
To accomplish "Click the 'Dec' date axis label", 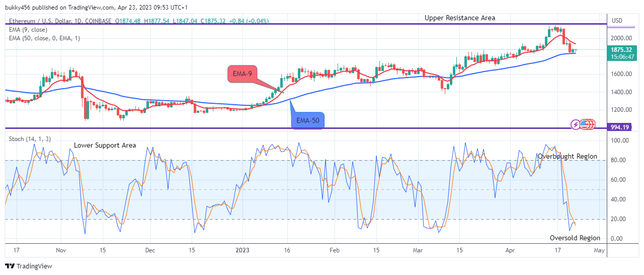I will click(149, 250).
